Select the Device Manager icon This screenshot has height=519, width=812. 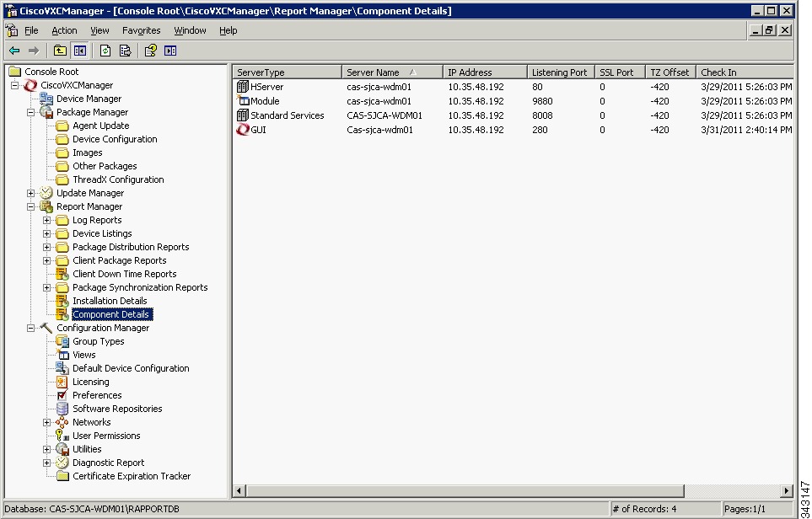coord(46,99)
